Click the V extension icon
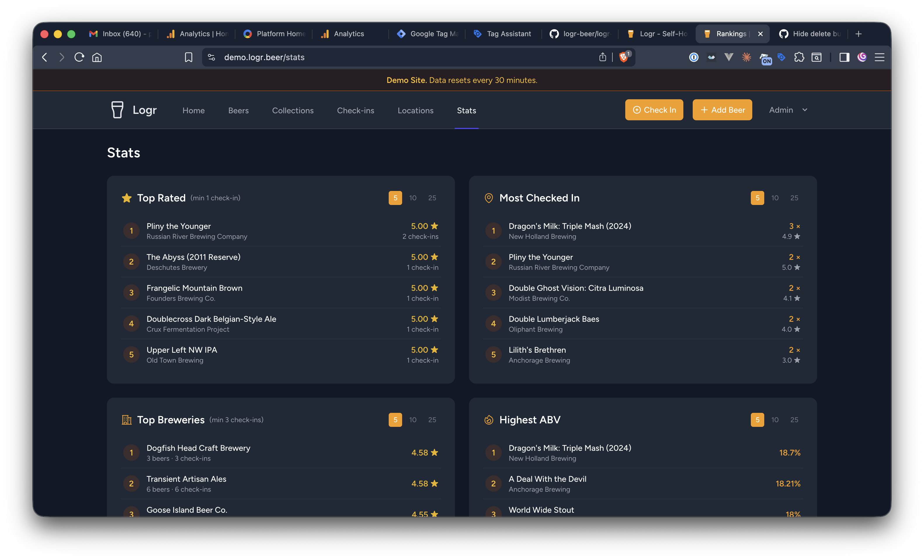This screenshot has height=560, width=924. [x=729, y=57]
